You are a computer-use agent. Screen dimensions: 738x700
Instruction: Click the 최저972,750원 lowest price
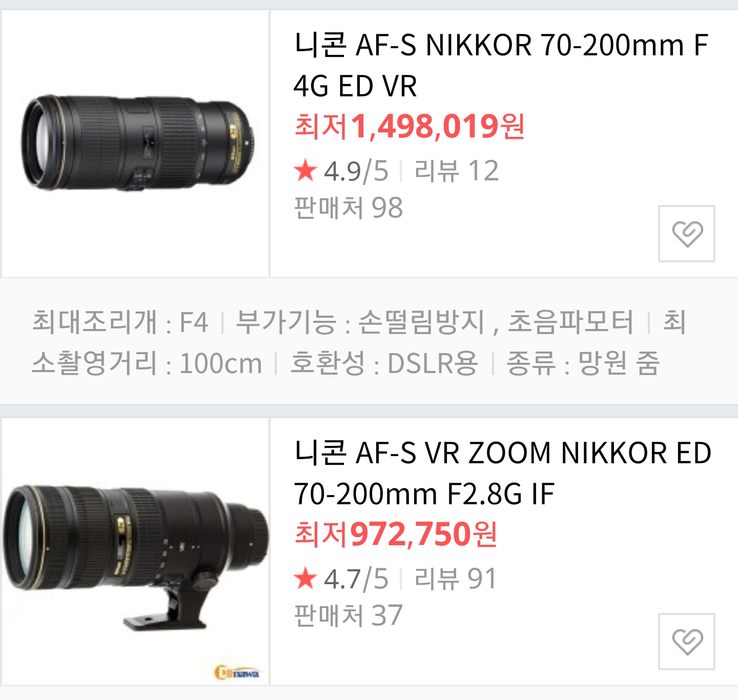click(x=396, y=534)
